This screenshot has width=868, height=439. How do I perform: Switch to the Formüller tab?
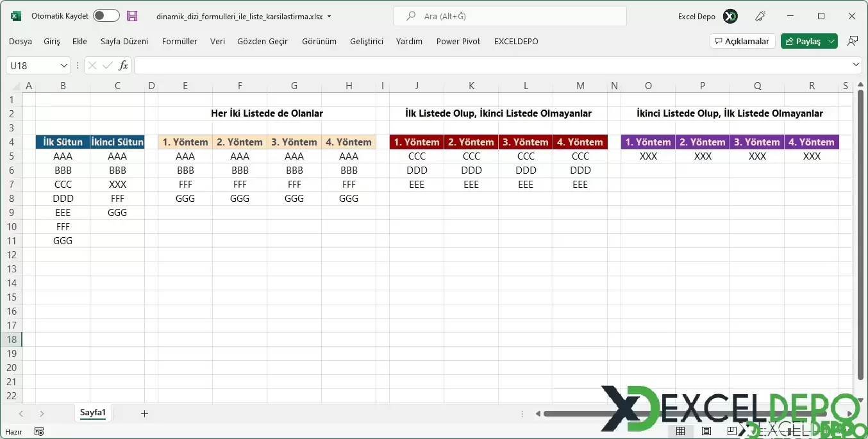click(179, 41)
